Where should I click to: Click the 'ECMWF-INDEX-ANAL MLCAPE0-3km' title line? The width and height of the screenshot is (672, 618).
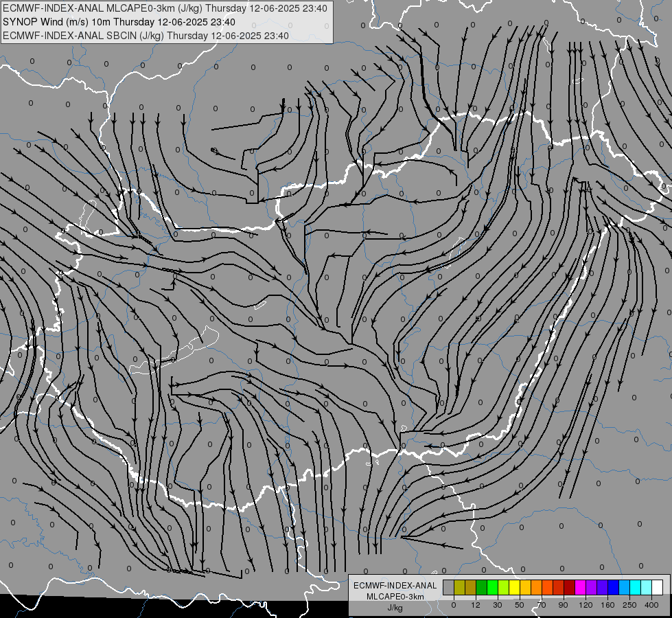click(165, 8)
